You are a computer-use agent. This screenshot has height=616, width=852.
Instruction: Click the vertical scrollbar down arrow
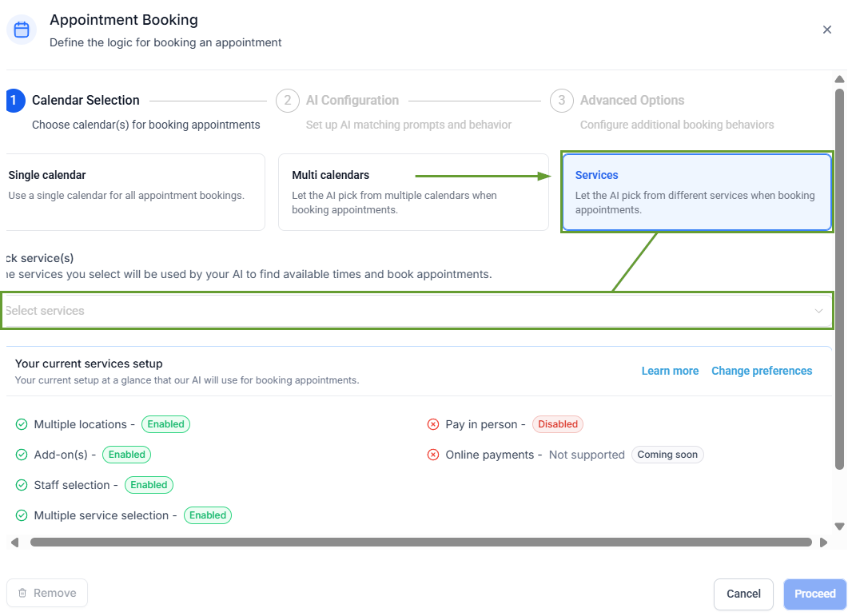[x=839, y=527]
